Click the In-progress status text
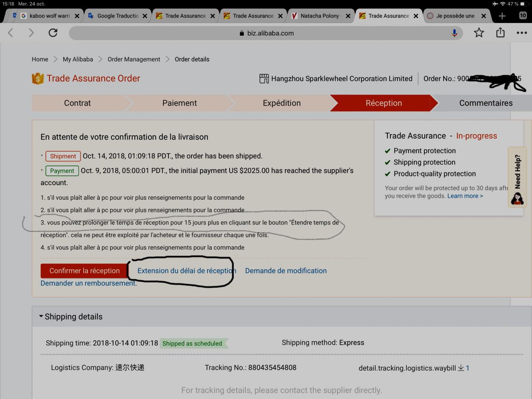 point(477,136)
